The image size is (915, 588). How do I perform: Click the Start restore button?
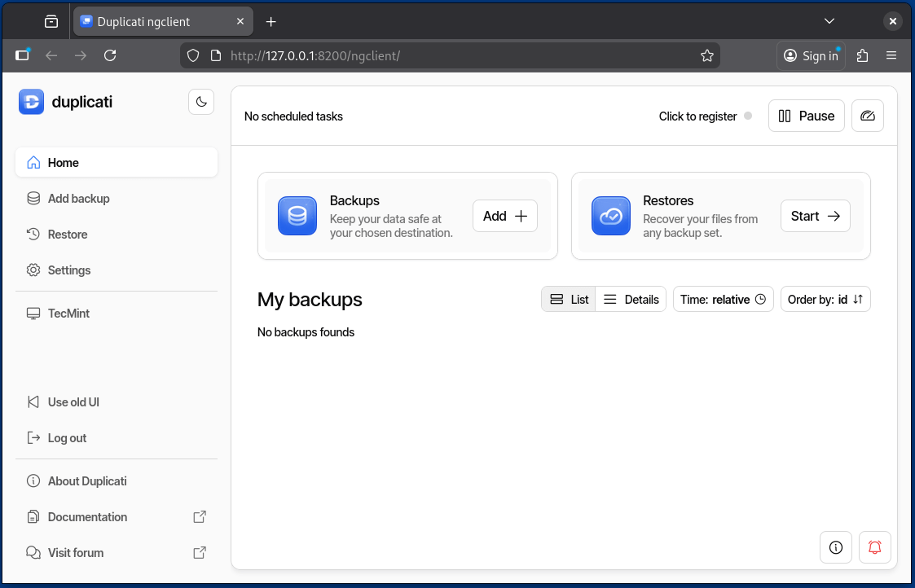click(815, 216)
